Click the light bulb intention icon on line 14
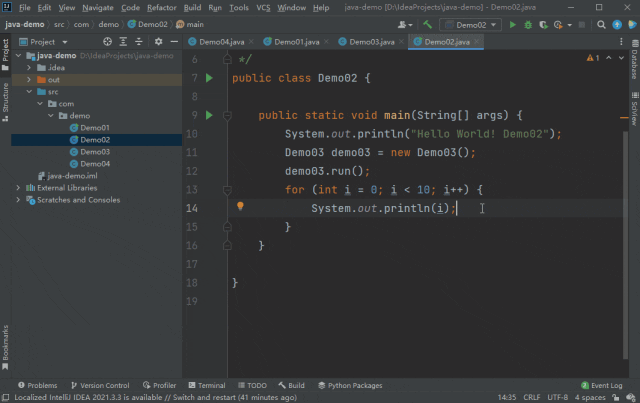The height and width of the screenshot is (403, 640). (240, 207)
